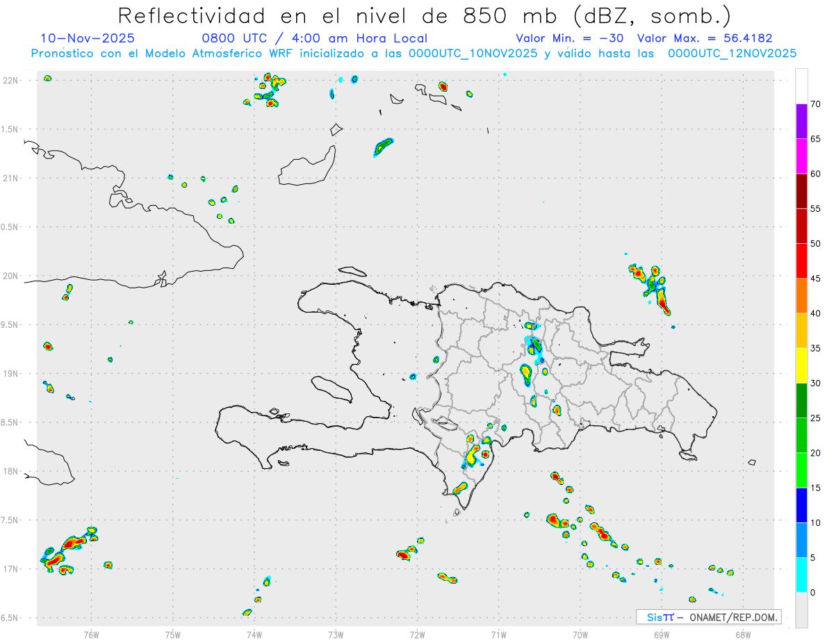The width and height of the screenshot is (834, 644).
Task: Click the colorbar label "10"
Action: pos(816,522)
